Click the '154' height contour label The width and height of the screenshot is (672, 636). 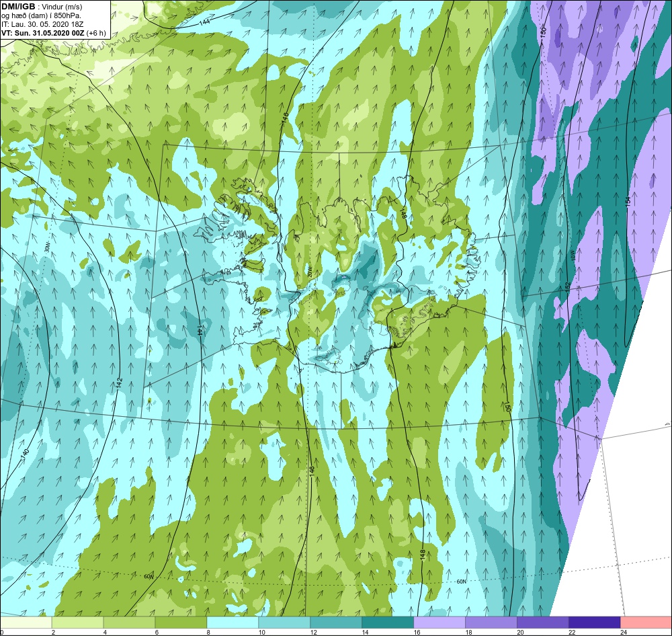tap(628, 202)
